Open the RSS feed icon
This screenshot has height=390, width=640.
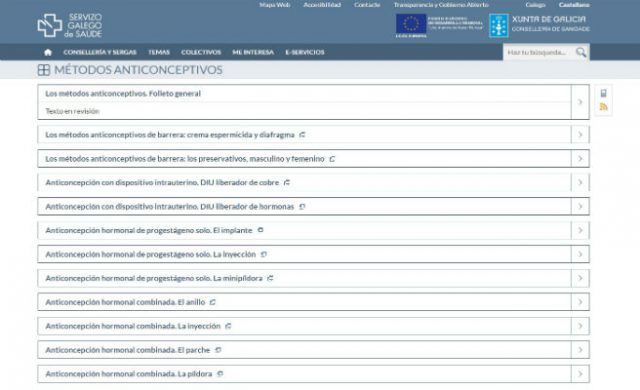603,107
